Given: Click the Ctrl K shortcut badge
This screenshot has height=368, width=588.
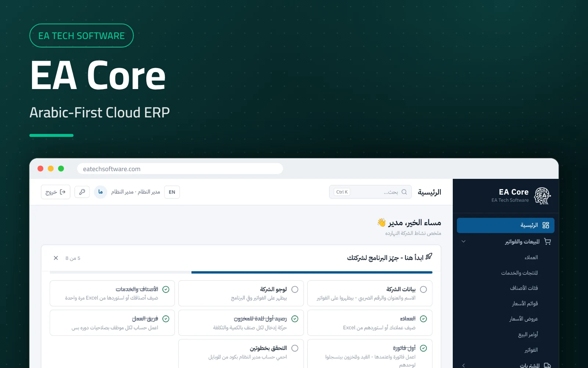Looking at the screenshot, I should coord(342,192).
